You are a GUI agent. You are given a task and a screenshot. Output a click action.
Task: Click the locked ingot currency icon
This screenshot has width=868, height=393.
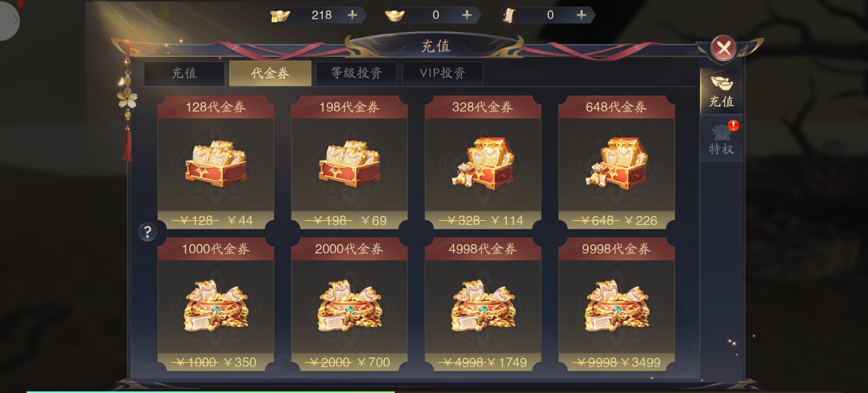tap(280, 16)
